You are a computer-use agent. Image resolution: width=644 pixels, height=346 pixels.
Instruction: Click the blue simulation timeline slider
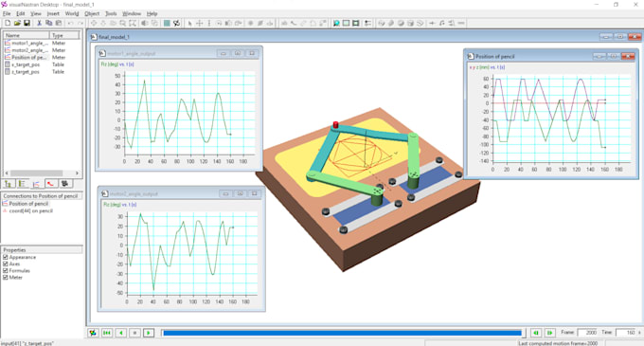tap(342, 333)
